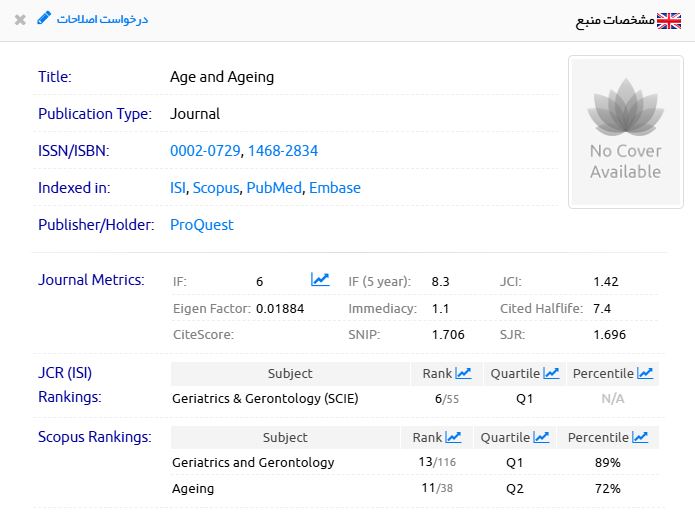Viewport: 695px width, 525px height.
Task: Follow the PubMed index link
Action: 273,188
